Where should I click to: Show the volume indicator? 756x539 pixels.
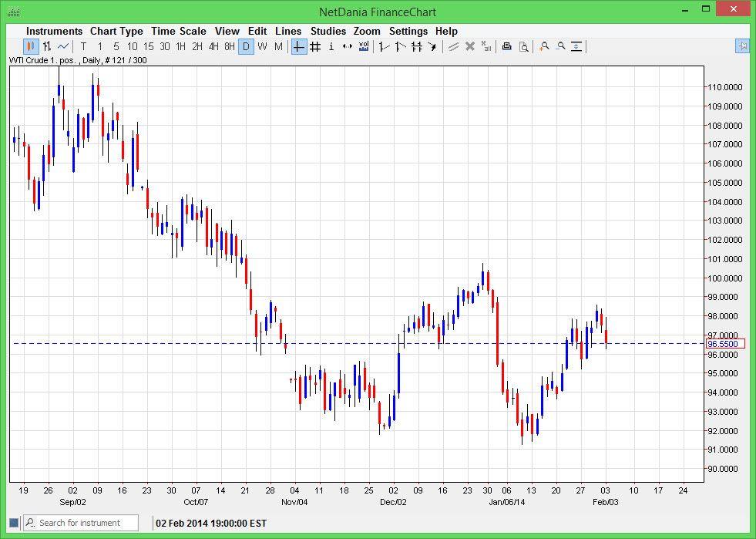coord(362,47)
